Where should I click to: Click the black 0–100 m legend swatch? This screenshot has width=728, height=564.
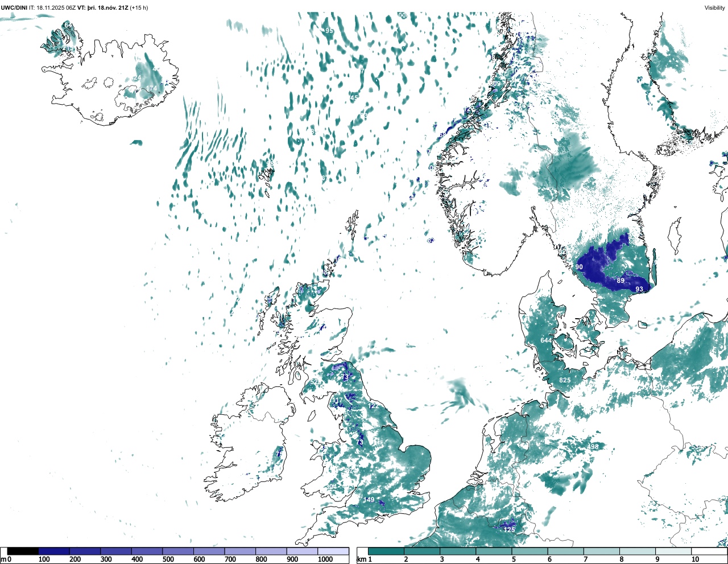[23, 551]
